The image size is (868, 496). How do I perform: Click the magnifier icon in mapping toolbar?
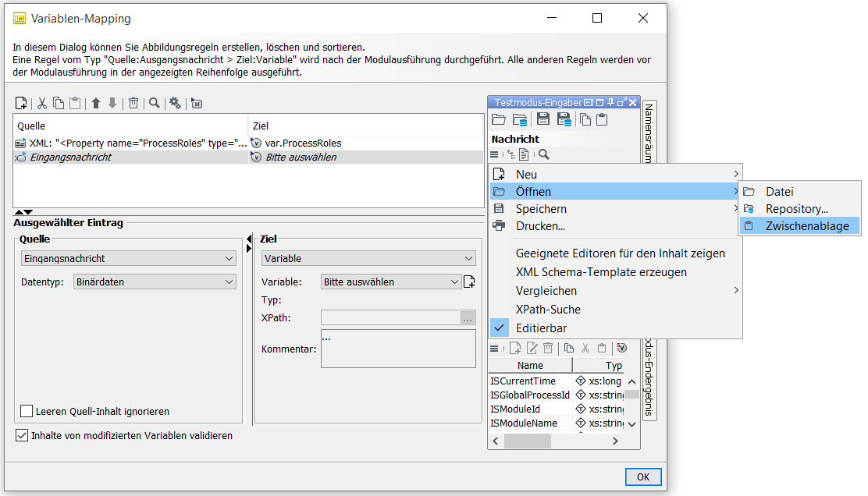point(155,103)
